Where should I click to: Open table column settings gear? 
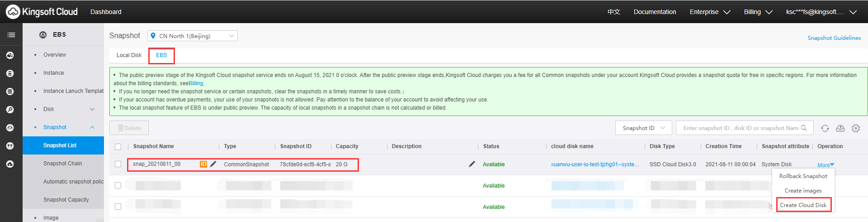pyautogui.click(x=856, y=128)
